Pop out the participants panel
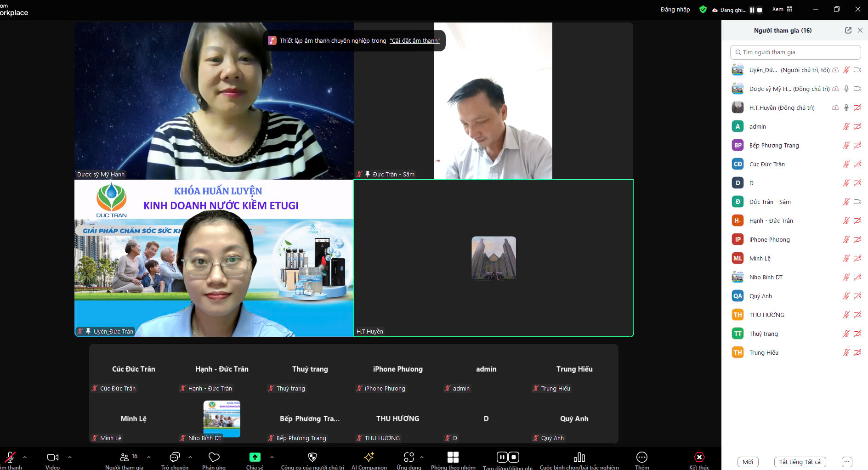 [848, 30]
